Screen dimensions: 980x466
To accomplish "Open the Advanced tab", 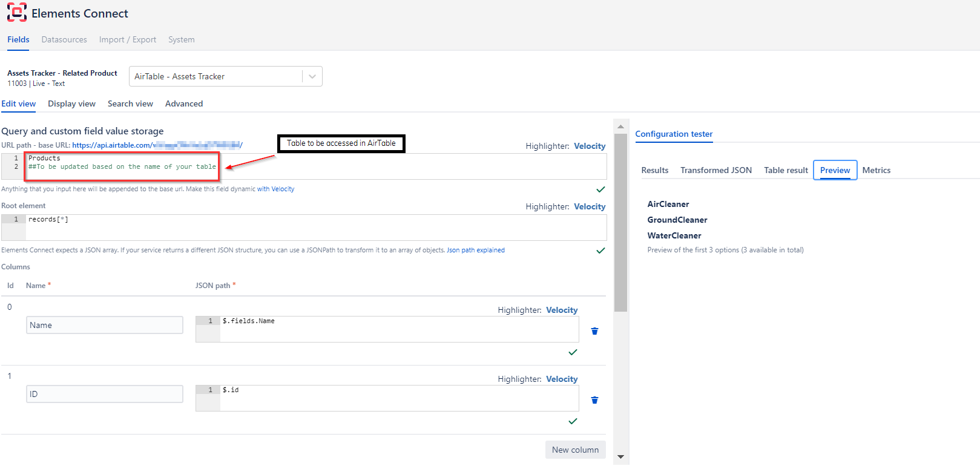I will 183,103.
